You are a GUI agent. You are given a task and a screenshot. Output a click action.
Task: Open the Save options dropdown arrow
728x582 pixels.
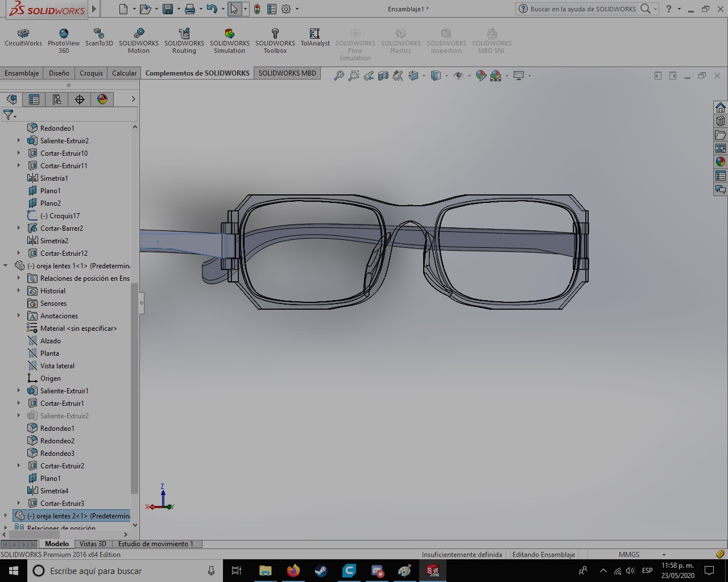pos(178,9)
